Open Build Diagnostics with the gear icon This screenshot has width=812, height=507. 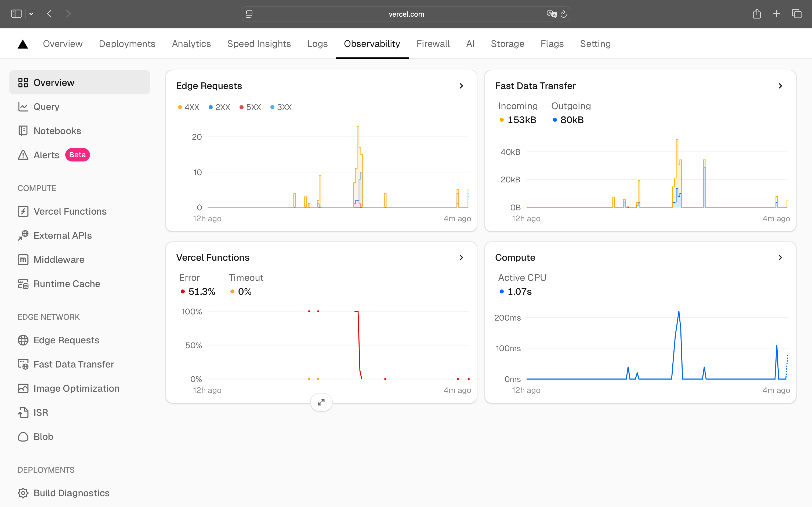pyautogui.click(x=23, y=493)
